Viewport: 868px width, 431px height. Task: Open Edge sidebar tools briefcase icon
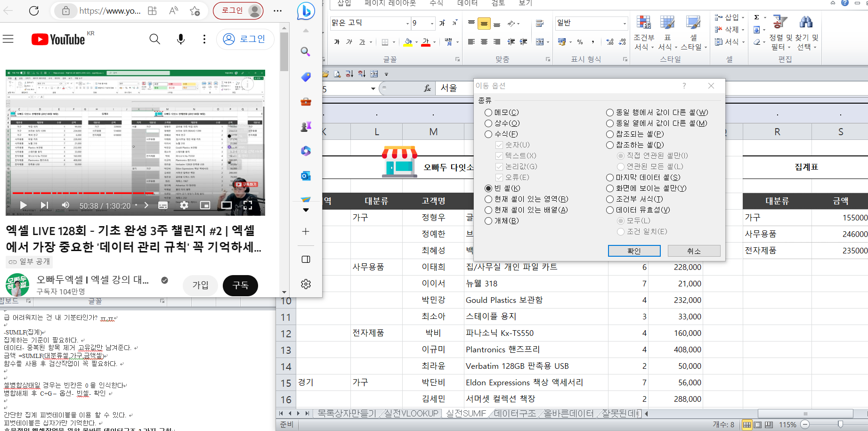pos(306,101)
